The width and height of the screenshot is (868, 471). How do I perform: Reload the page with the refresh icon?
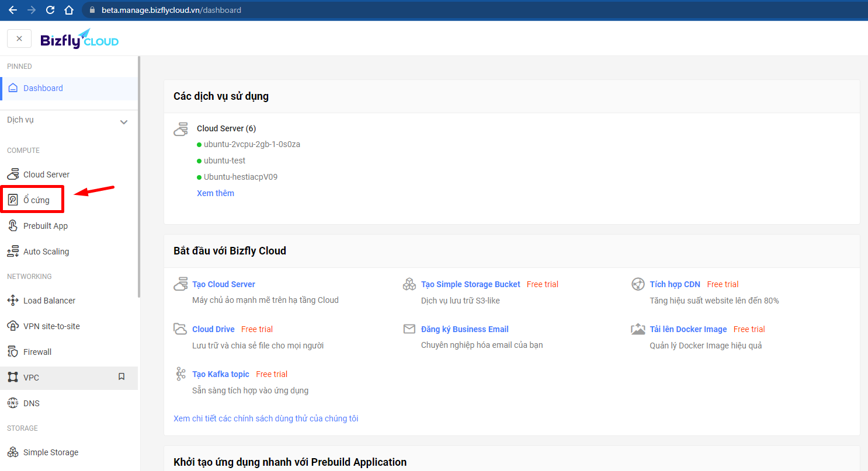[x=50, y=10]
